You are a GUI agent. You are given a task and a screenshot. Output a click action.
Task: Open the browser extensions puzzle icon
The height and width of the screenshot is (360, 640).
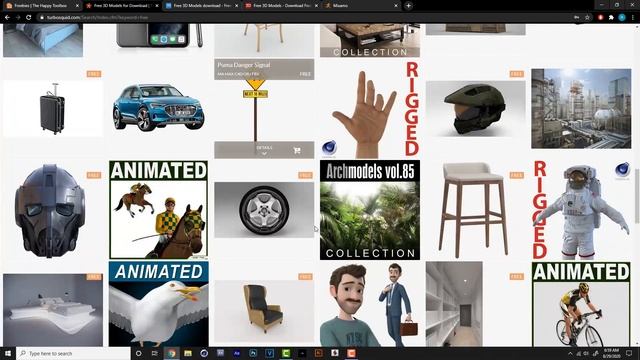point(611,18)
